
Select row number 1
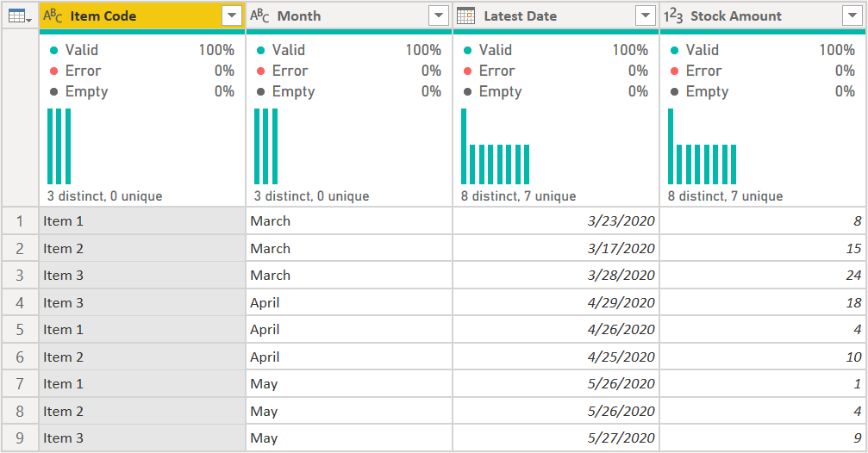pyautogui.click(x=20, y=221)
